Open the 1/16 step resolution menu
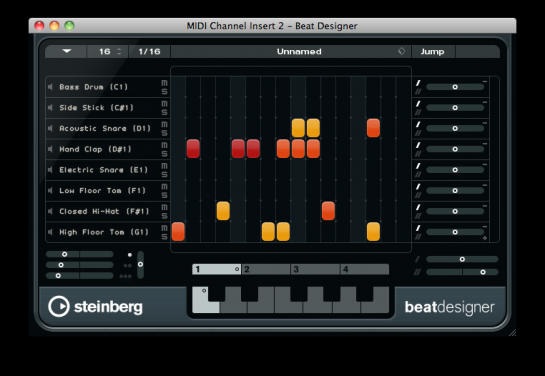 click(149, 51)
